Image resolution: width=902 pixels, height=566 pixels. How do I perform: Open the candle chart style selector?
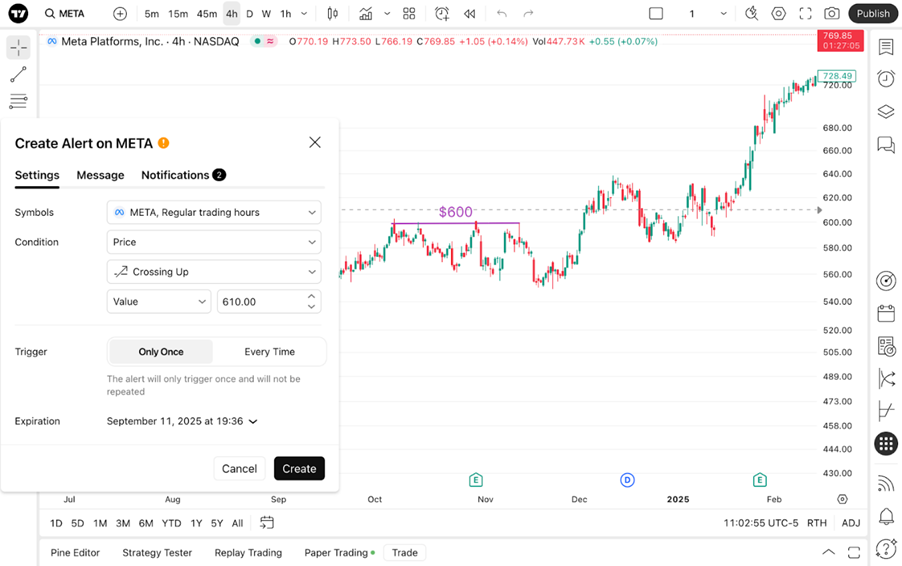coord(332,13)
